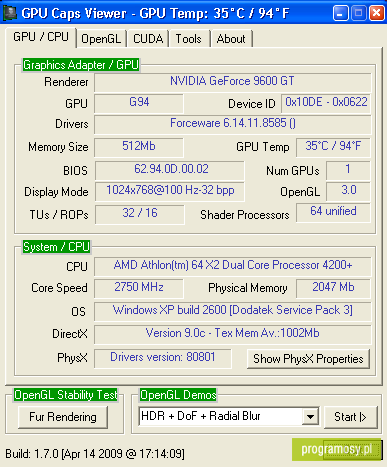Screen dimensions: 387x467
Task: Click the OS field Windows XP build 2600
Action: (232, 311)
